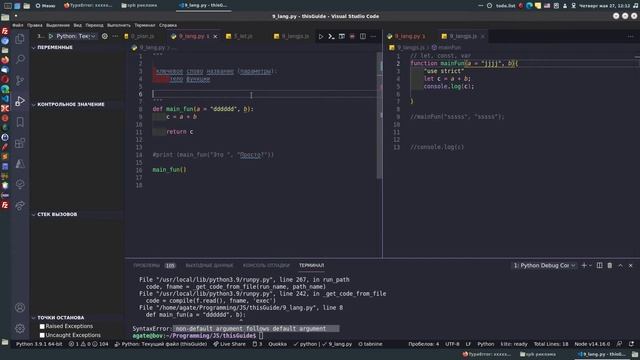Image resolution: width=640 pixels, height=360 pixels.
Task: Open launch.json via the debug gear icon
Action: [x=104, y=36]
